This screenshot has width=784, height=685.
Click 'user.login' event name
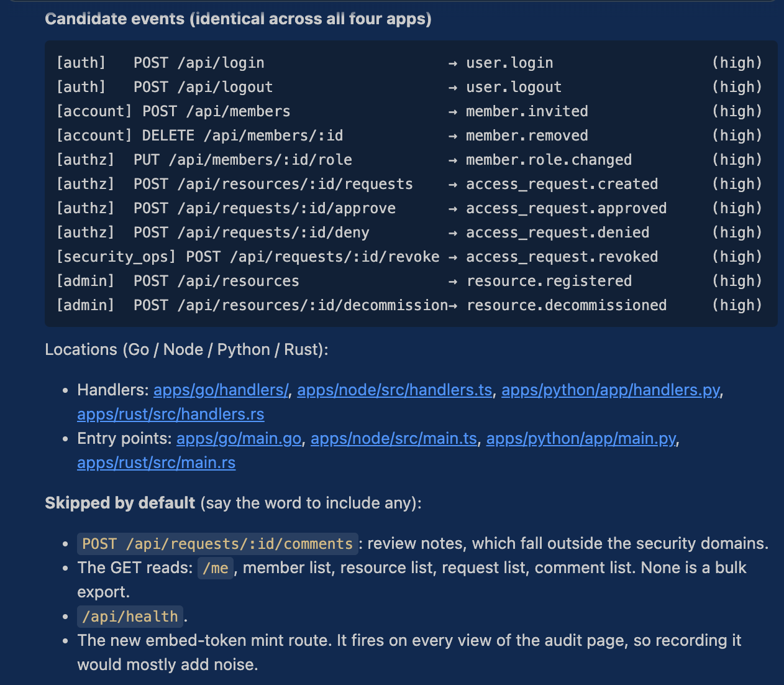(x=509, y=63)
